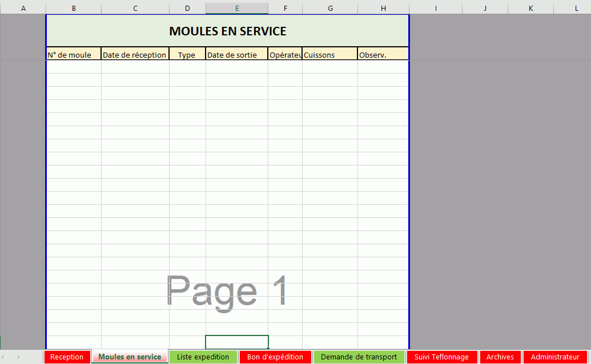
Task: Open the Bon d'expédition sheet tab
Action: click(x=275, y=357)
